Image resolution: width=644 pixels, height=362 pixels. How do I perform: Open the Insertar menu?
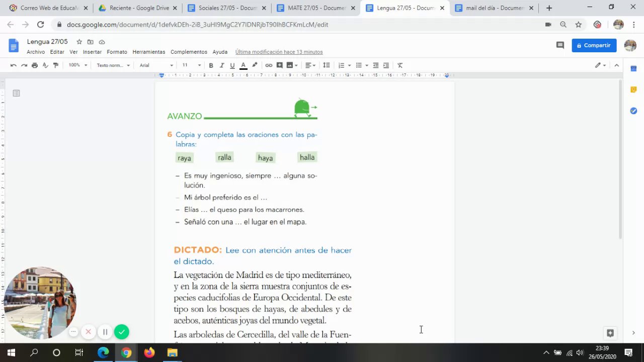tap(92, 52)
